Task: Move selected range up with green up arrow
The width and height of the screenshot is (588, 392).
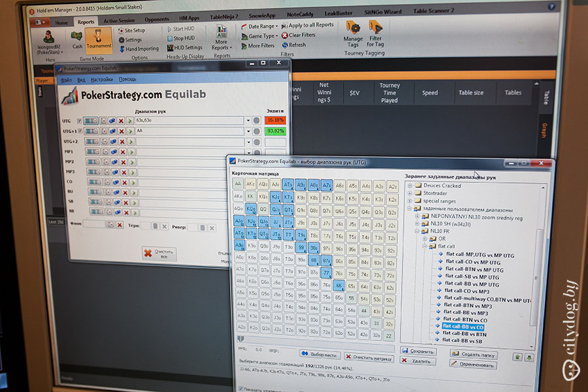Action: [x=517, y=357]
